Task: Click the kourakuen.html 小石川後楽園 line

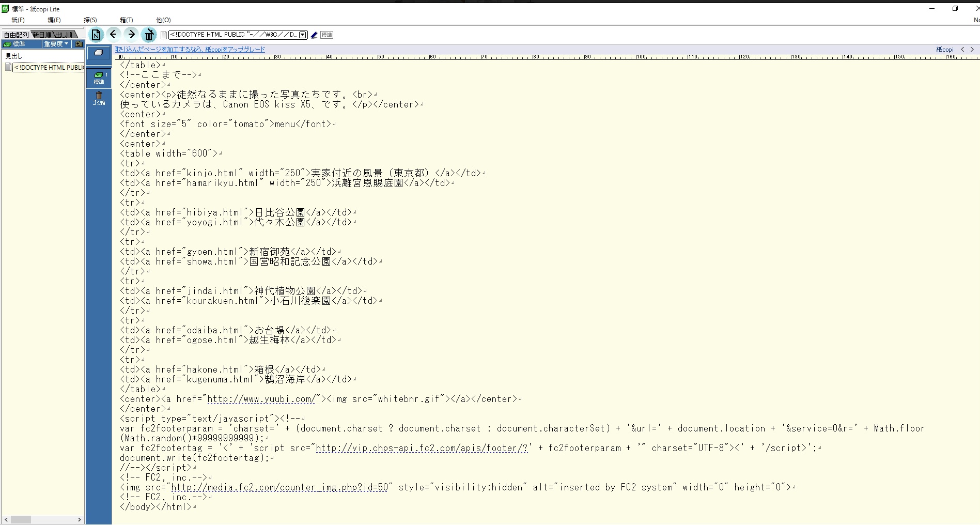Action: [x=251, y=301]
